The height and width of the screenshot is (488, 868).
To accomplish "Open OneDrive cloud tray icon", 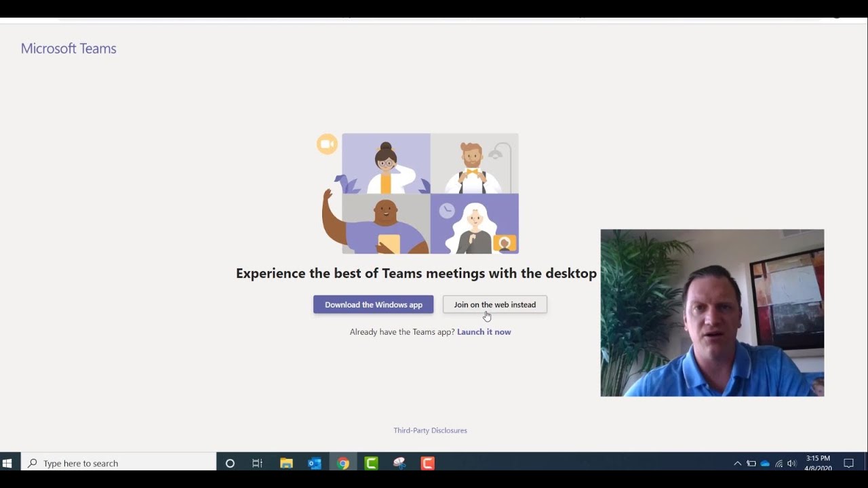I will coord(765,464).
